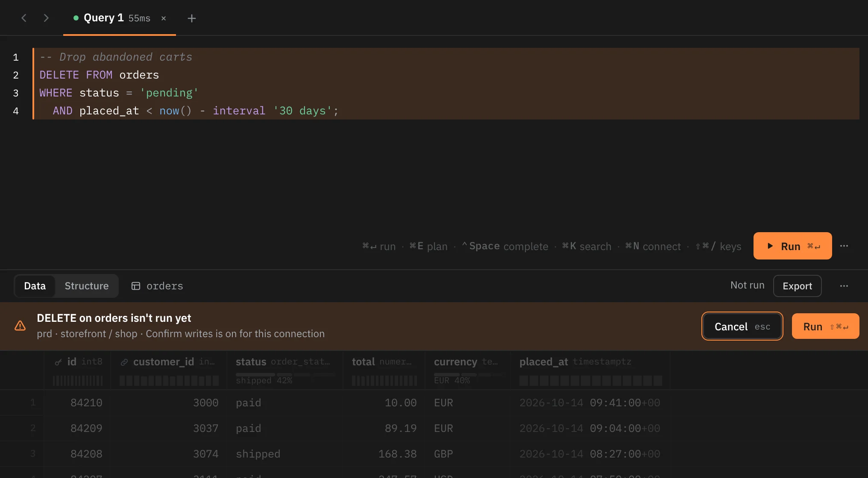Open the editor more-options menu beside Run
This screenshot has height=478, width=868.
click(844, 246)
